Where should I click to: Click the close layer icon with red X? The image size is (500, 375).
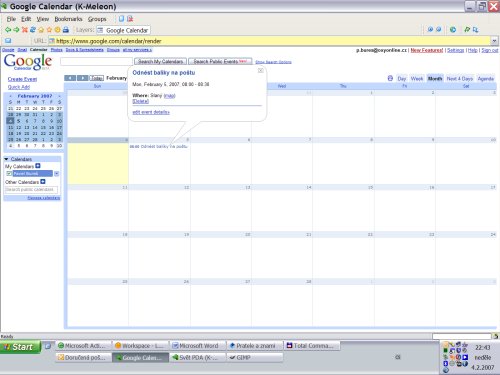click(x=130, y=19)
